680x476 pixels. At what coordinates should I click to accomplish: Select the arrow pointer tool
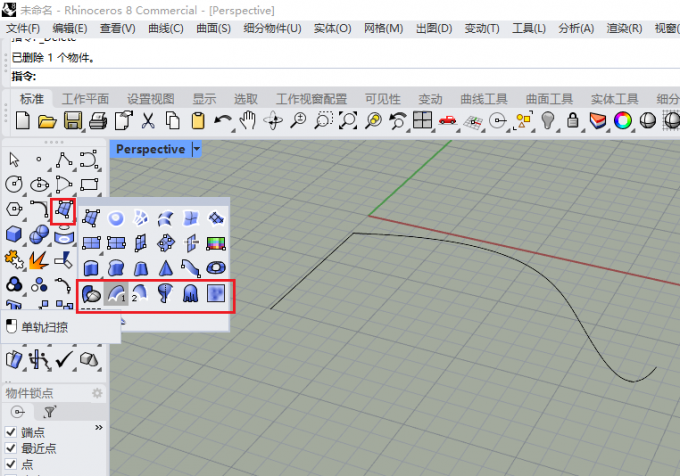coord(14,160)
